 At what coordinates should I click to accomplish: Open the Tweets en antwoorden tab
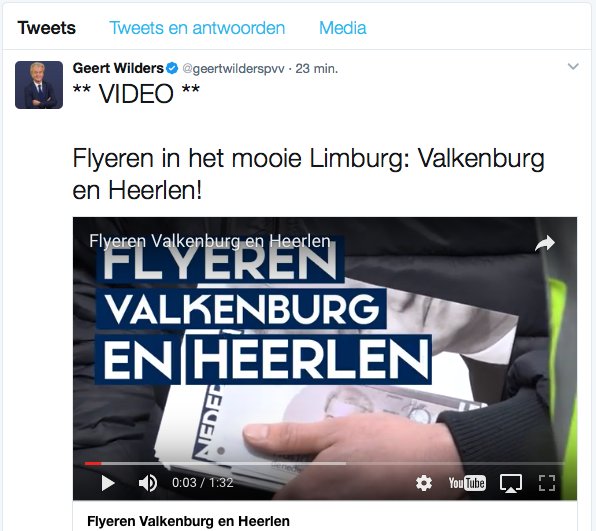(x=197, y=28)
